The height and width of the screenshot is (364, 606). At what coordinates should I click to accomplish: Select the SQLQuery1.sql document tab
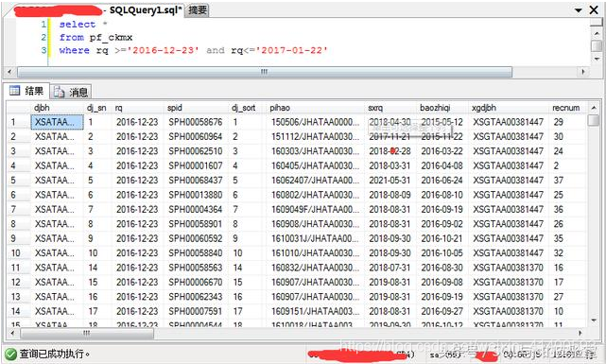(146, 10)
